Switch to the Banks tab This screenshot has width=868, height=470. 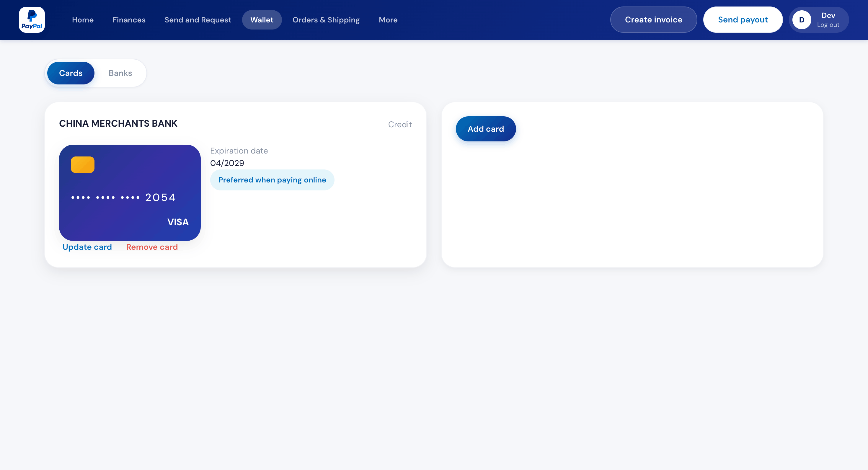coord(120,73)
